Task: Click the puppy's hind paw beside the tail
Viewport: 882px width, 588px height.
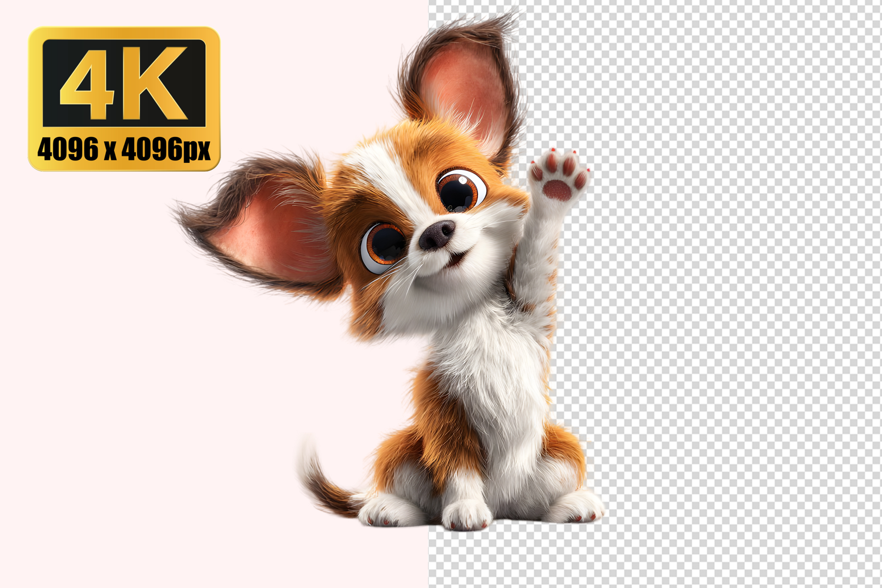Action: coord(385,510)
